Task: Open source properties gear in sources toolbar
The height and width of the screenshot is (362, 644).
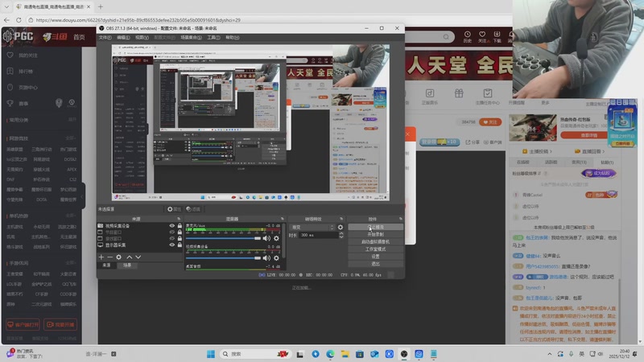Action: (118, 257)
